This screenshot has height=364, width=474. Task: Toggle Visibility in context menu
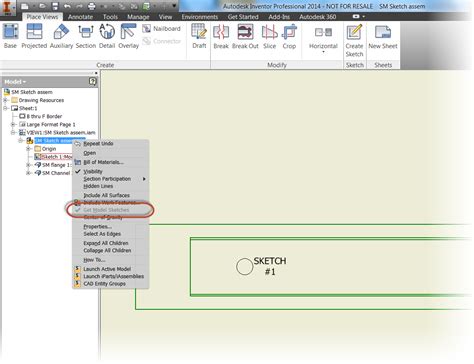point(93,171)
